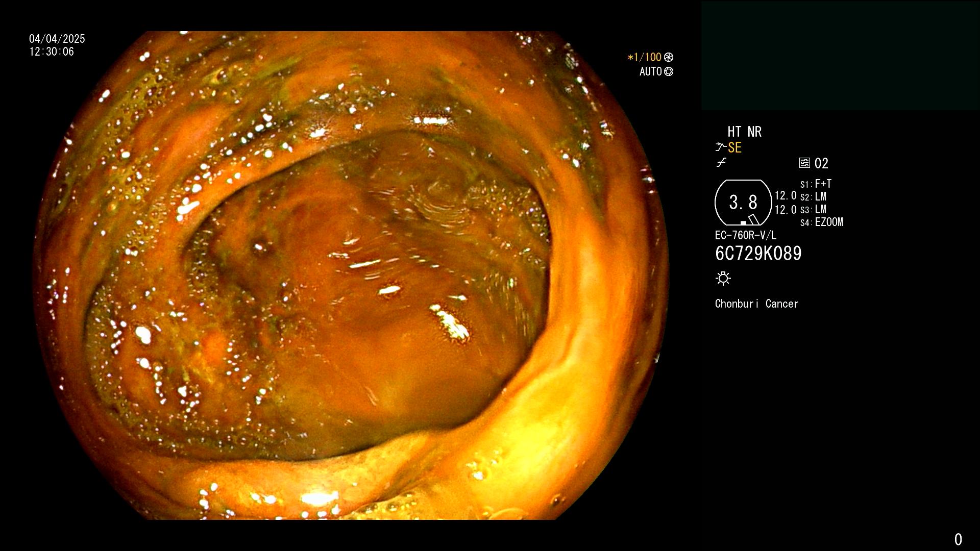Click the time readout 12:30:06
The height and width of the screenshot is (551, 980).
(52, 52)
